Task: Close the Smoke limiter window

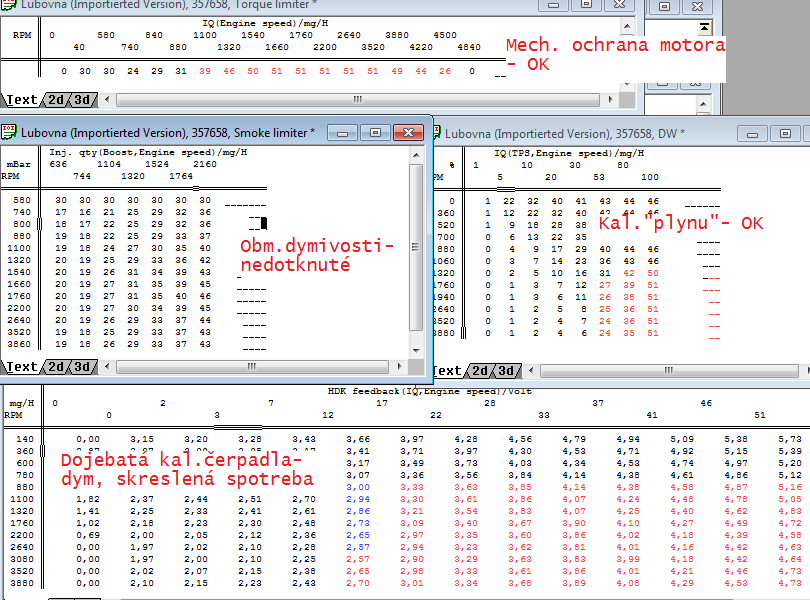Action: (x=408, y=133)
